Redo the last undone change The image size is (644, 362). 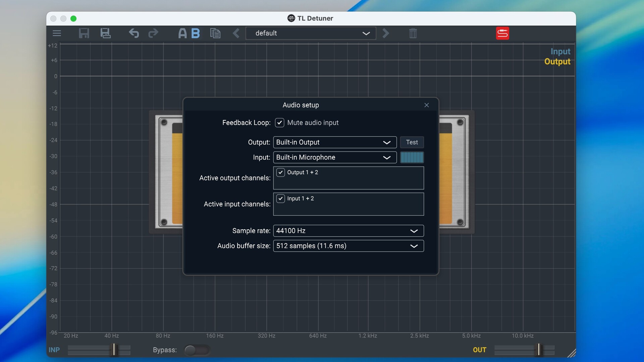(153, 33)
